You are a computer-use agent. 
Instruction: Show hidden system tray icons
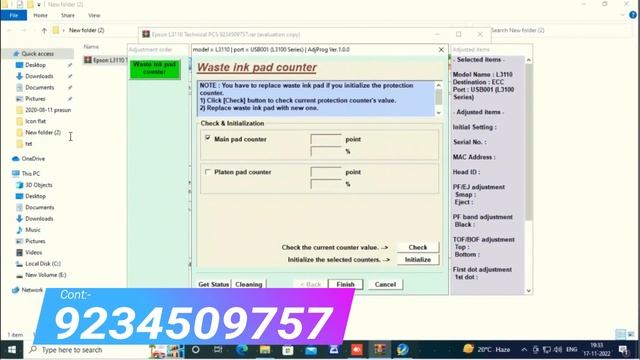pos(524,350)
